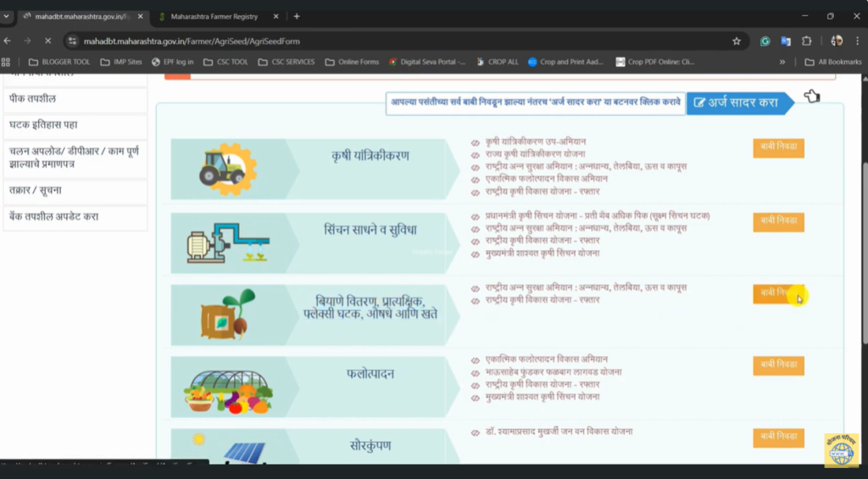The width and height of the screenshot is (868, 479).
Task: Stop page loading with the X button
Action: 48,41
